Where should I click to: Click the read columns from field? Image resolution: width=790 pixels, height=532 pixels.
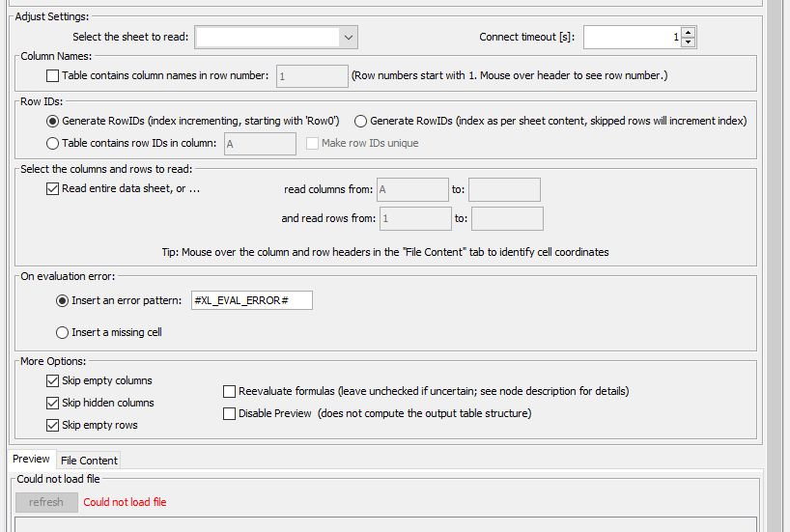[412, 189]
